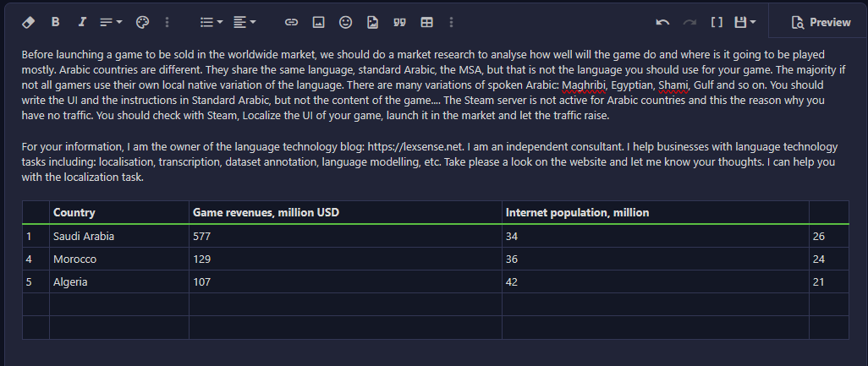Toggle BB code bracket mode
This screenshot has width=868, height=366.
(717, 22)
